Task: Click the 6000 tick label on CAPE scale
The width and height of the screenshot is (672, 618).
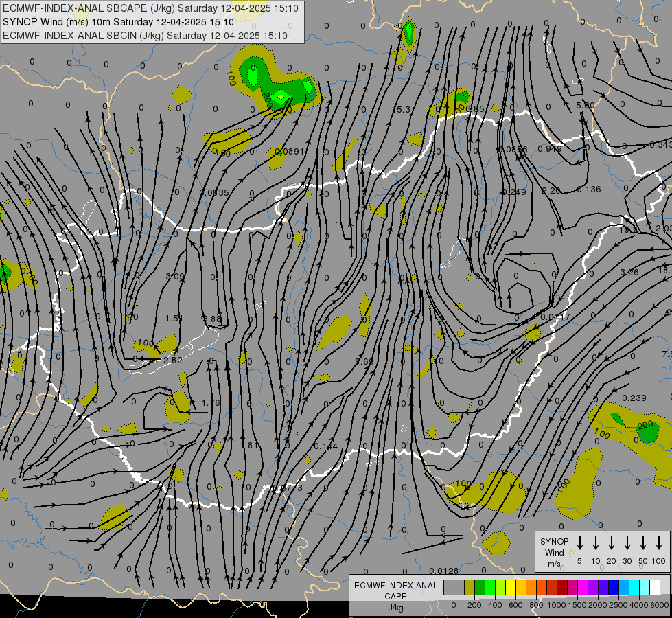Action: coord(660,605)
